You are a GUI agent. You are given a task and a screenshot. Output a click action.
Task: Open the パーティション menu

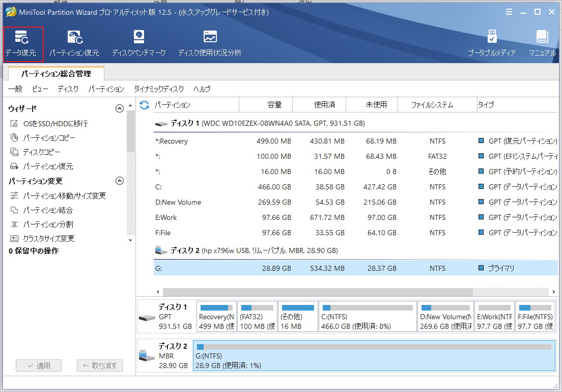tap(106, 89)
